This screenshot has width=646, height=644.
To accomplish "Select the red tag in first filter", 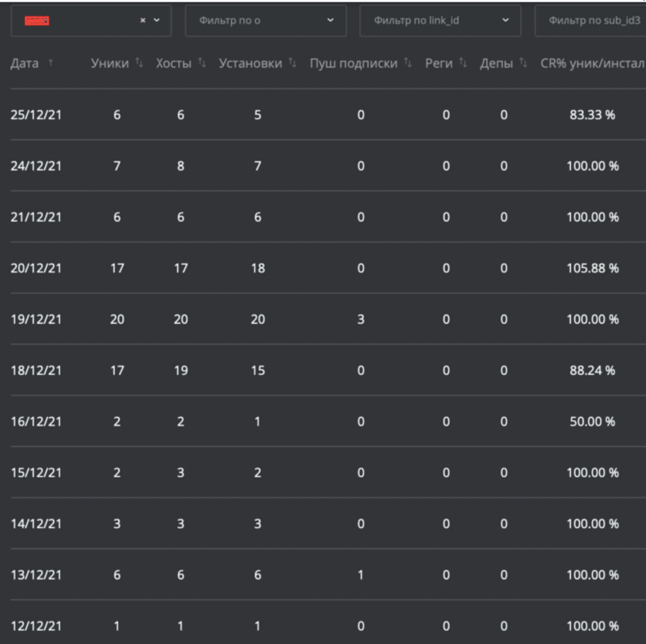I will click(37, 20).
